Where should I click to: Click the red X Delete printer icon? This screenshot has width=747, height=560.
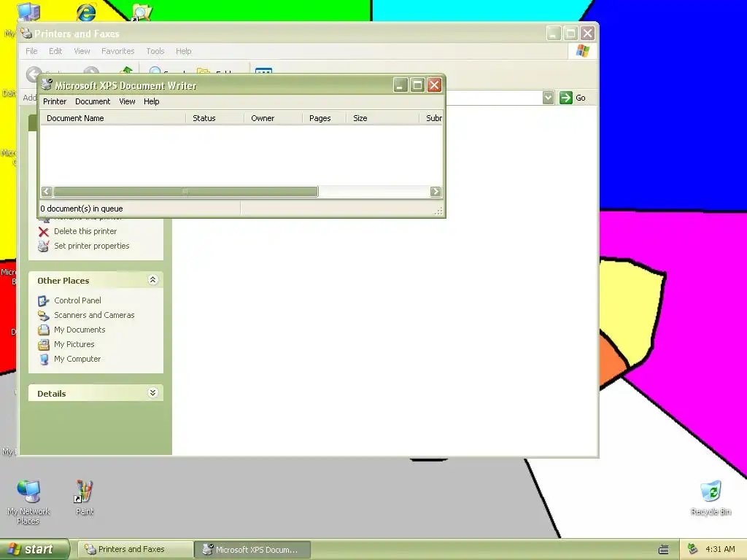[x=43, y=232]
